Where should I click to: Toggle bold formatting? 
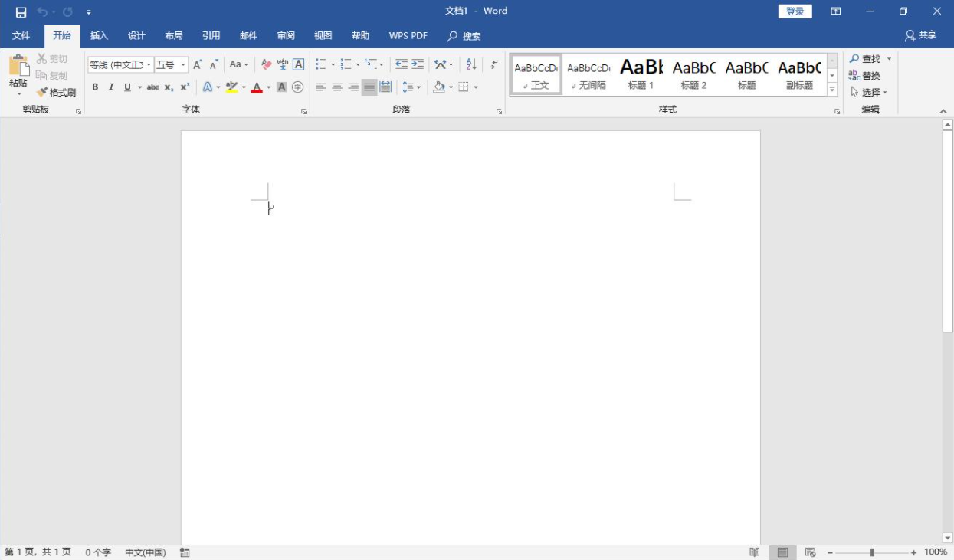(95, 87)
